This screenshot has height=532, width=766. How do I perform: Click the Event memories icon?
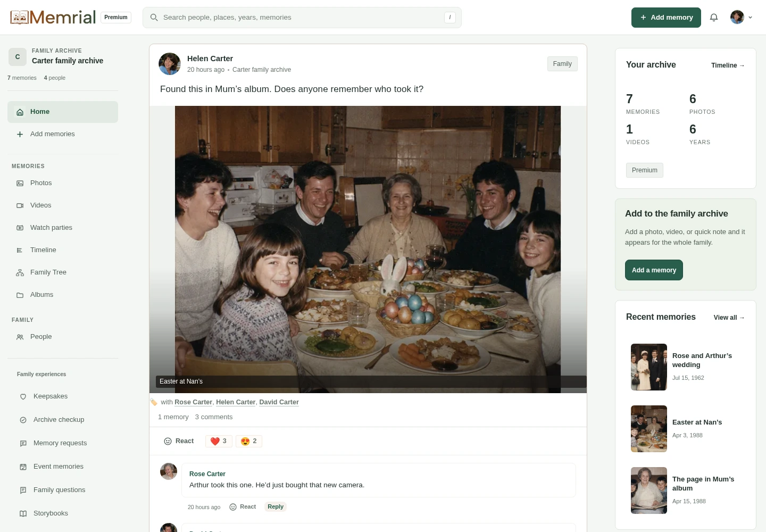pos(23,467)
